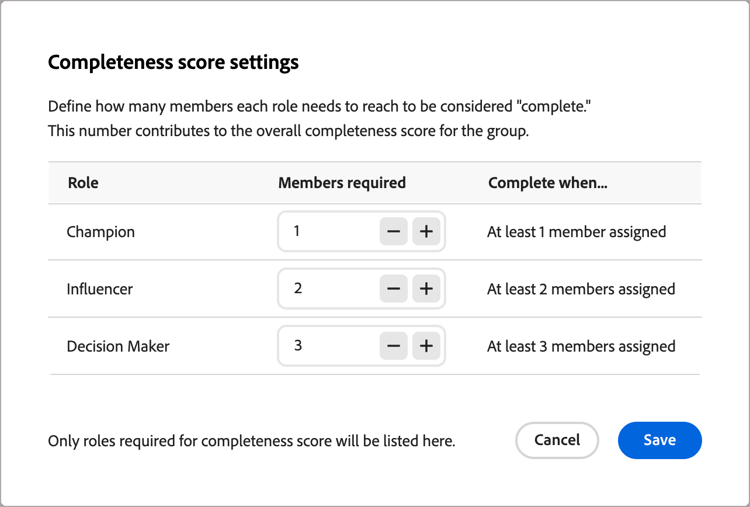Select the Champion role label
This screenshot has height=507, width=750.
(101, 232)
